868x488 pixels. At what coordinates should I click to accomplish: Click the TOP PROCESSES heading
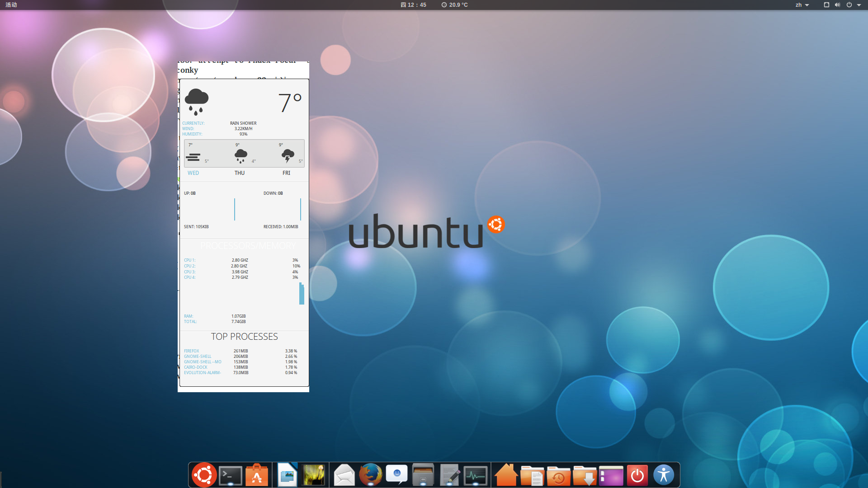244,337
